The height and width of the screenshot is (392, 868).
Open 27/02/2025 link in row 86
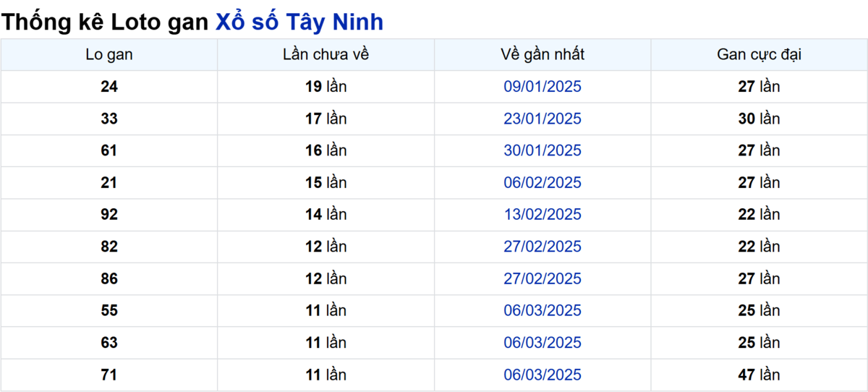pos(542,278)
